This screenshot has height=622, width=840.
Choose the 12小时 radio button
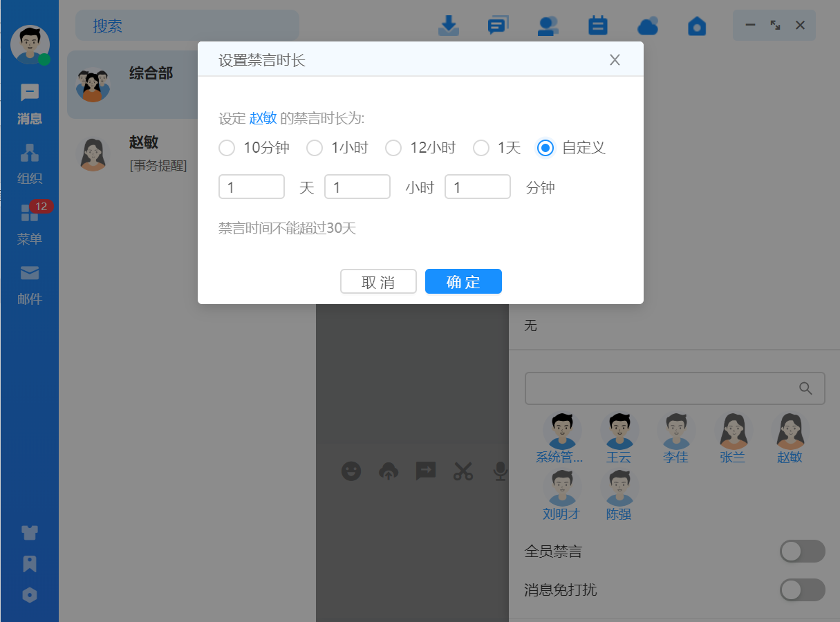(x=393, y=148)
